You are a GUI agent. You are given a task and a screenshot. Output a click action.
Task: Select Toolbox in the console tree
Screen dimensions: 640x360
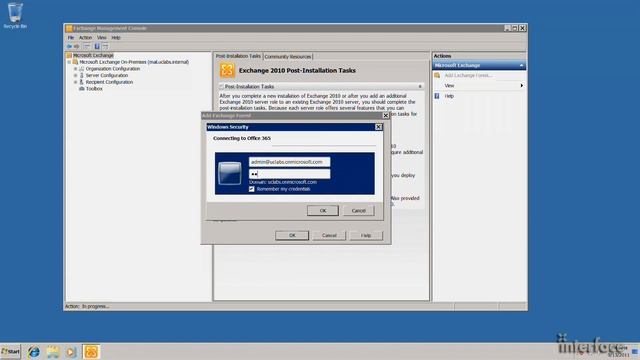[94, 89]
